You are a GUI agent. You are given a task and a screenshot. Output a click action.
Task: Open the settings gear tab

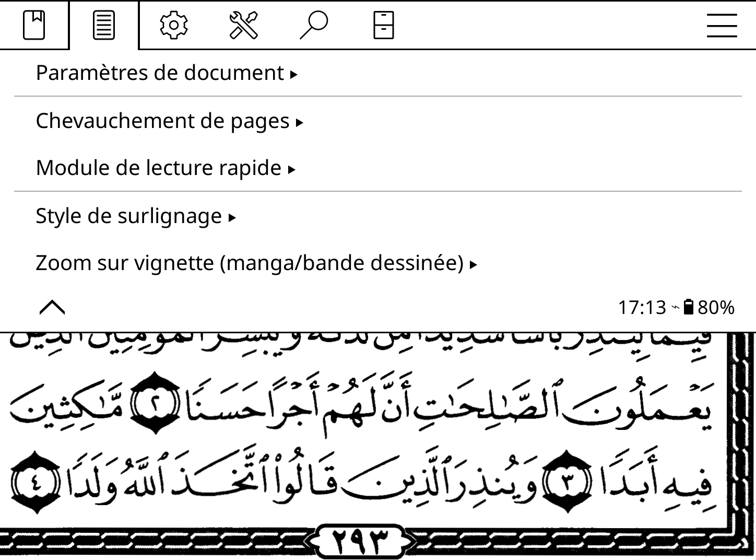[174, 25]
